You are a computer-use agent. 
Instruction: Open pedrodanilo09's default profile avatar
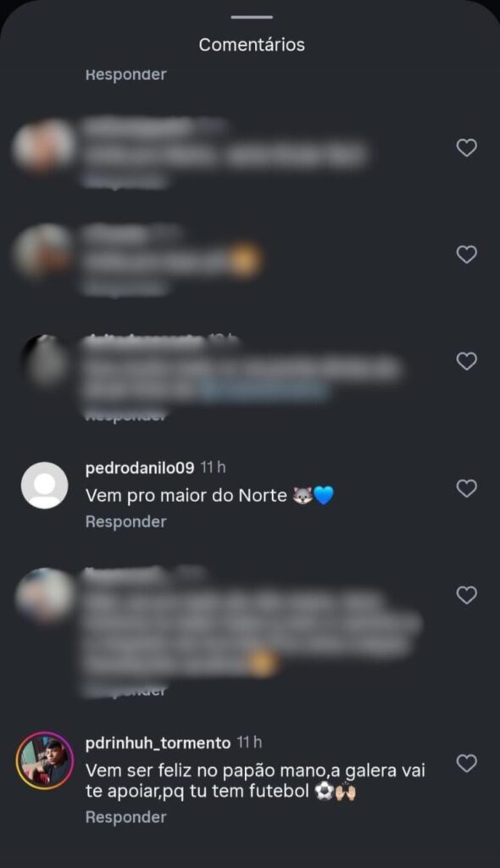point(44,485)
